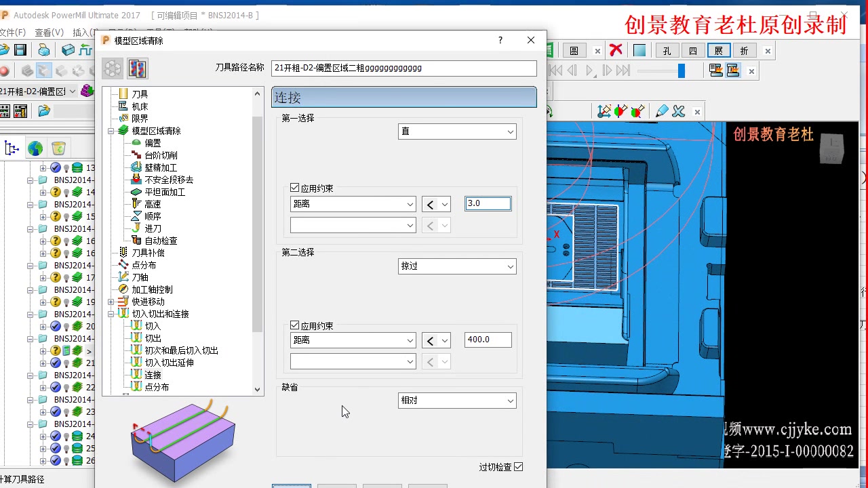Toggle the 过切检查 checkbox
The image size is (868, 488).
(x=519, y=466)
